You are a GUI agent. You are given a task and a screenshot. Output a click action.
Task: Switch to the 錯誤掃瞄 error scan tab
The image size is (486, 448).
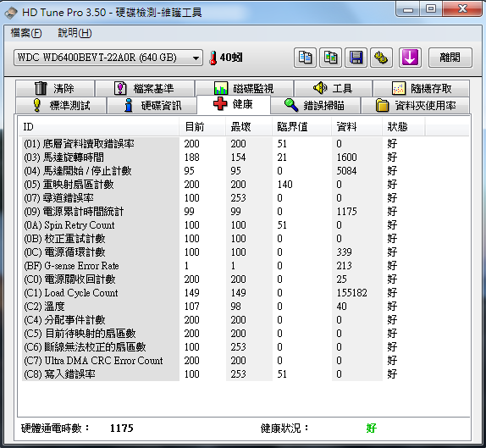pyautogui.click(x=315, y=105)
